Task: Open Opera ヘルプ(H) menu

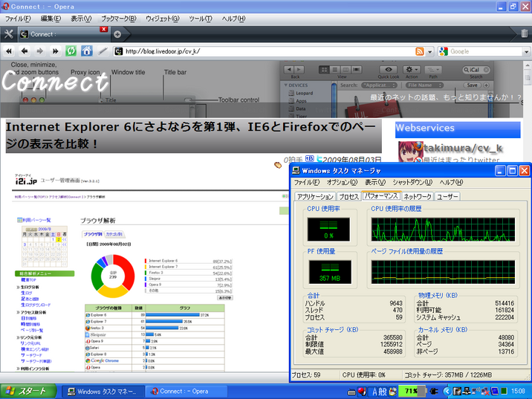Action: point(233,19)
